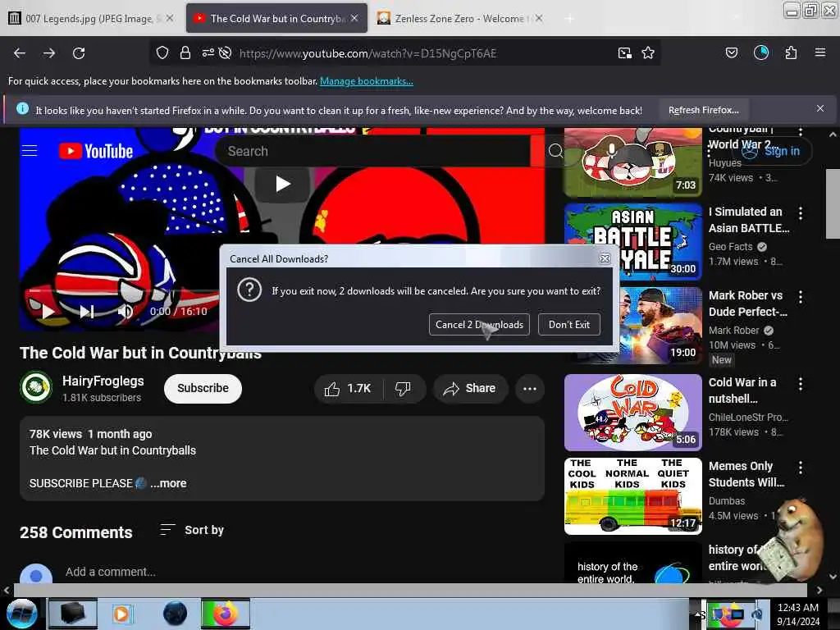Go back with the browser back arrow
This screenshot has height=630, width=840.
pos(20,53)
